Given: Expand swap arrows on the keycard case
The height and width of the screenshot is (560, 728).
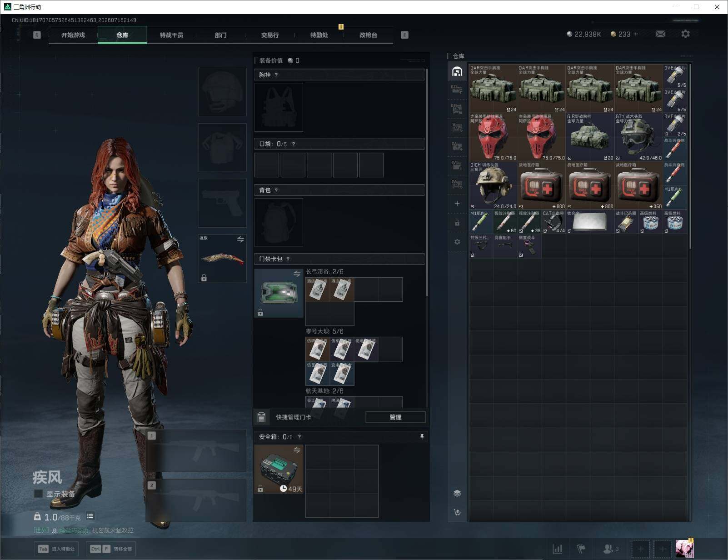Looking at the screenshot, I should (297, 274).
